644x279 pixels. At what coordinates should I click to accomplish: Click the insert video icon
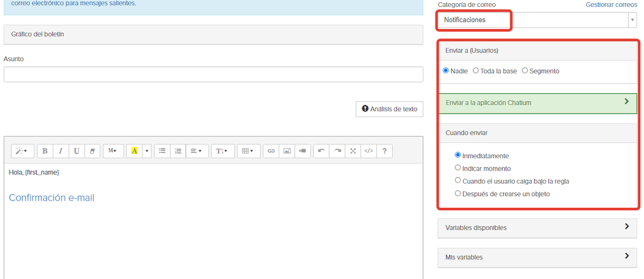click(x=302, y=151)
